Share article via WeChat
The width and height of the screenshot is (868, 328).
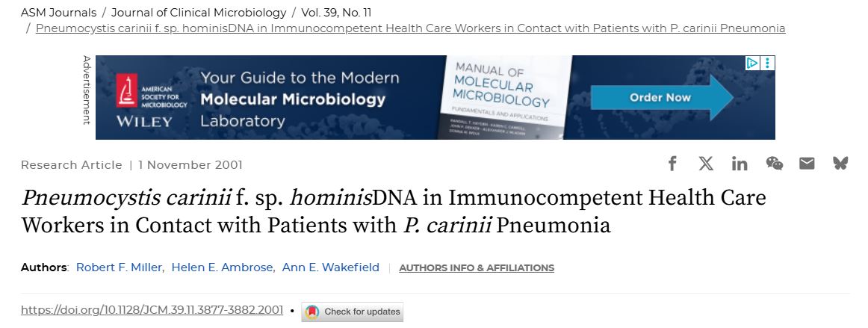774,164
